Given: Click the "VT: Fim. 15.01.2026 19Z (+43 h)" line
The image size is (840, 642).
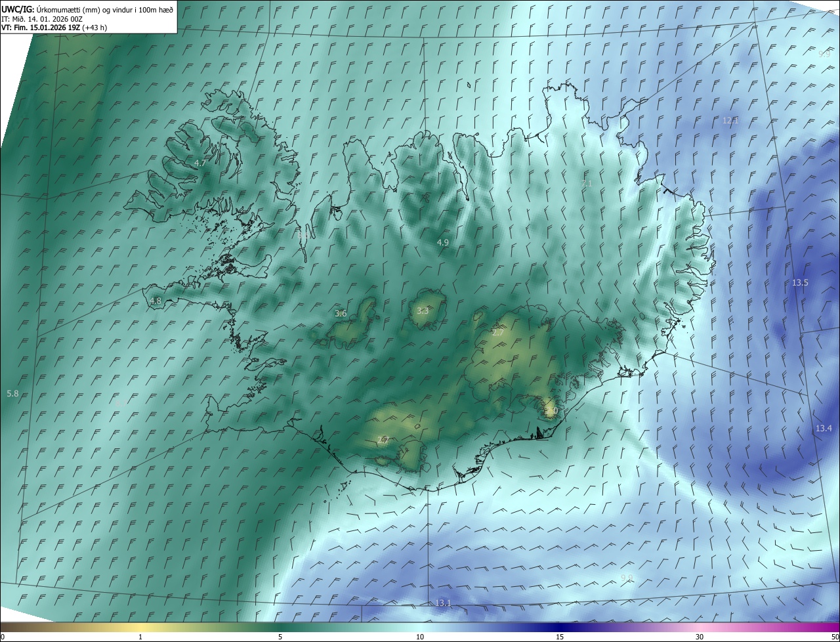Looking at the screenshot, I should [x=54, y=27].
